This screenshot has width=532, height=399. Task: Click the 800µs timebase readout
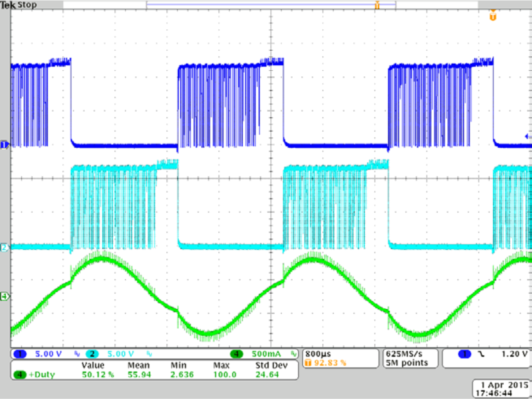coord(318,354)
